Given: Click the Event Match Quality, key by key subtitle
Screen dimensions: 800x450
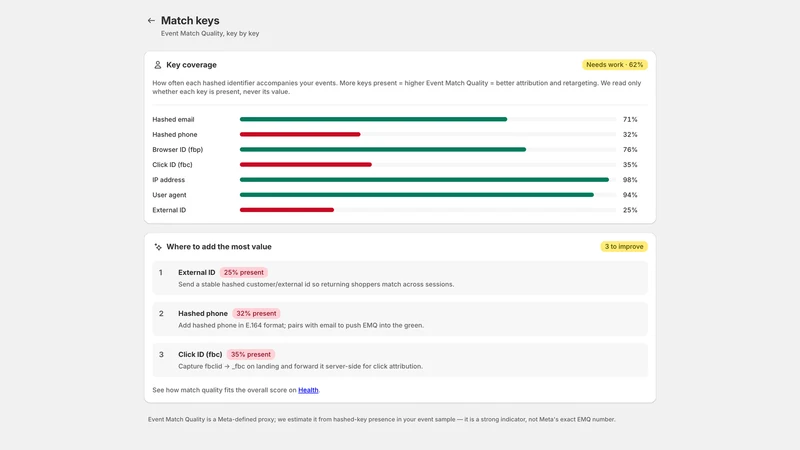Looking at the screenshot, I should coord(210,33).
